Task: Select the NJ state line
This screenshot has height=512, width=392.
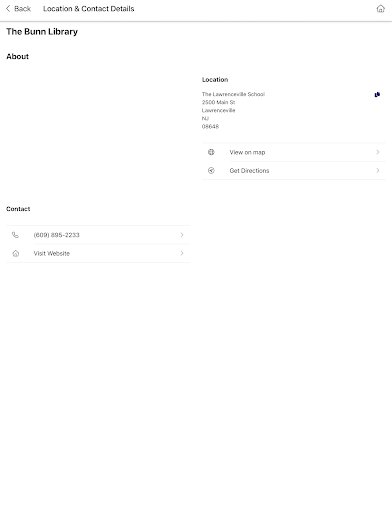Action: click(x=205, y=118)
